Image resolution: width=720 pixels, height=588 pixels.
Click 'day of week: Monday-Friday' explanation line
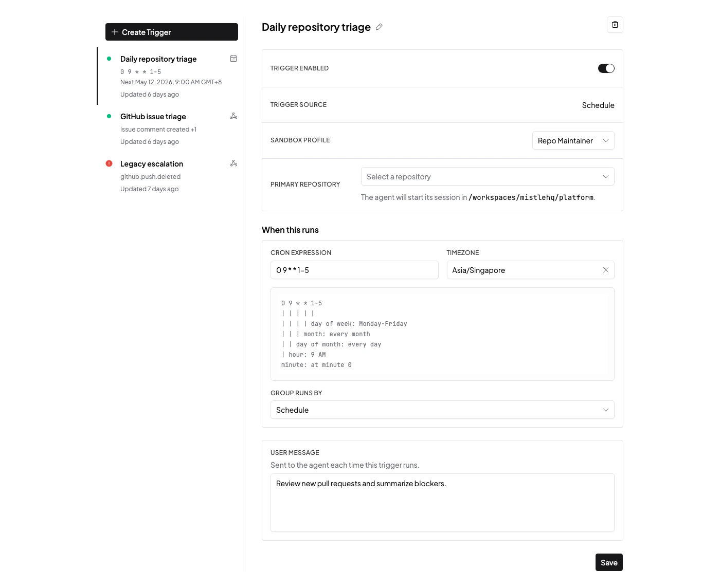[x=359, y=324]
